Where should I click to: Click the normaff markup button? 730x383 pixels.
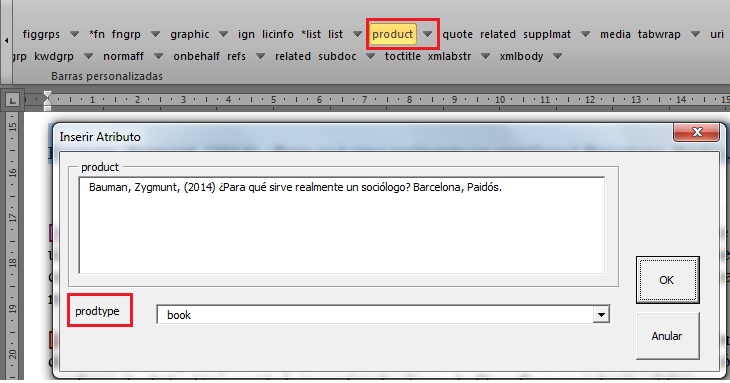(x=123, y=56)
